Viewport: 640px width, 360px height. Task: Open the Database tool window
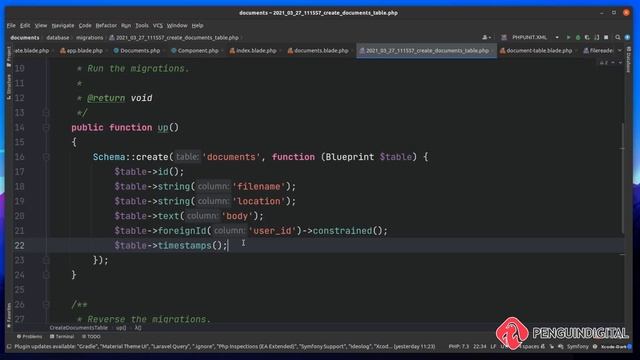tap(629, 59)
